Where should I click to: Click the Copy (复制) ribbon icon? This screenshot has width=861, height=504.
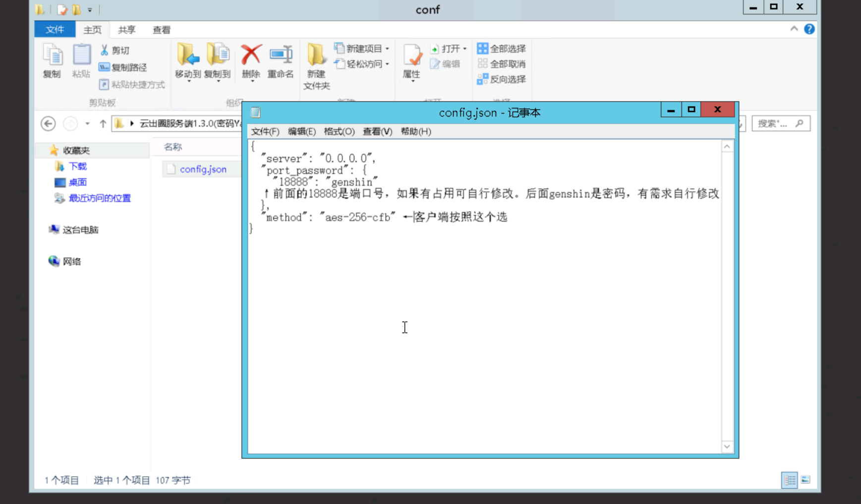(x=52, y=60)
